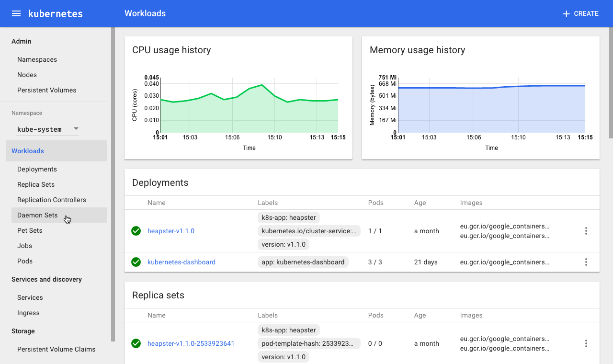Open actions menu for heapster-v1.1.0-2533923641 replica set
The image size is (613, 364).
586,343
